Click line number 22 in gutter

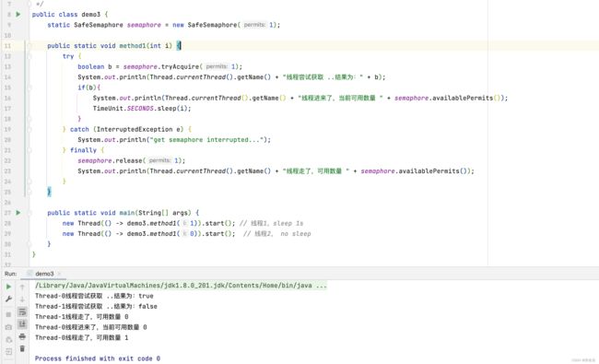pos(7,160)
